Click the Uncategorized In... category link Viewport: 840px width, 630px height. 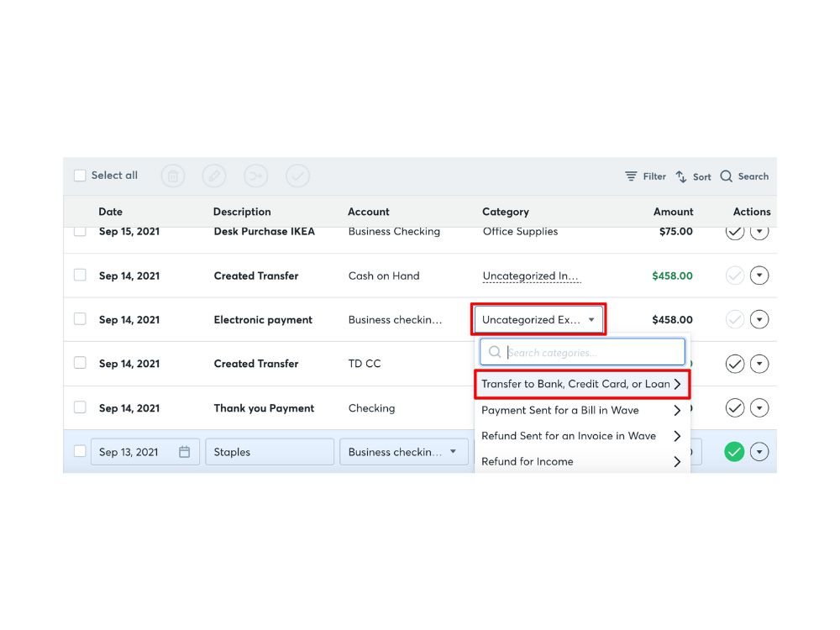click(531, 276)
